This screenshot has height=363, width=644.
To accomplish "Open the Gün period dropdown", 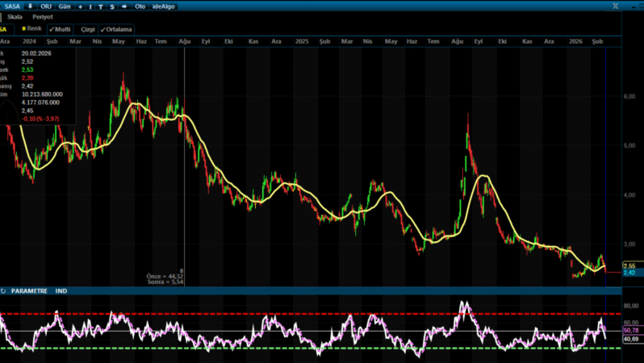I will (65, 6).
